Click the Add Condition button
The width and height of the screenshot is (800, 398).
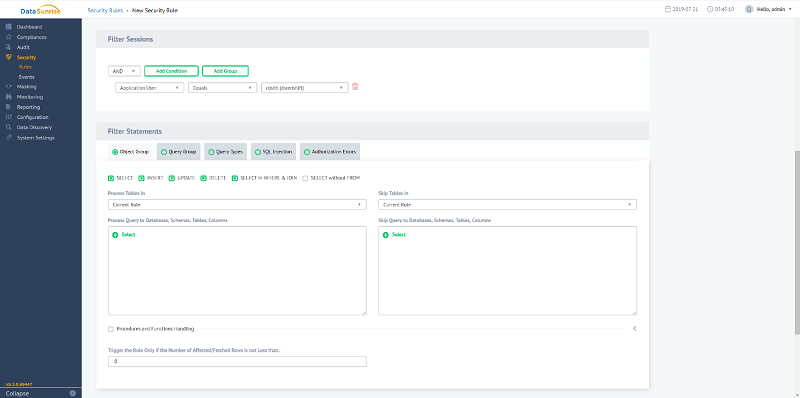pyautogui.click(x=171, y=71)
